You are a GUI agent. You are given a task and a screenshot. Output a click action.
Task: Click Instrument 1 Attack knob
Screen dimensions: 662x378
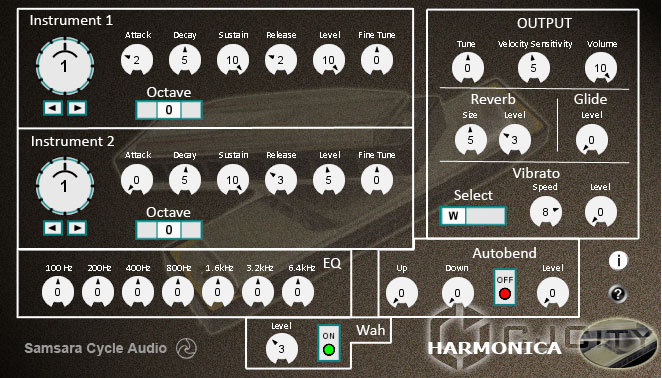(x=137, y=60)
